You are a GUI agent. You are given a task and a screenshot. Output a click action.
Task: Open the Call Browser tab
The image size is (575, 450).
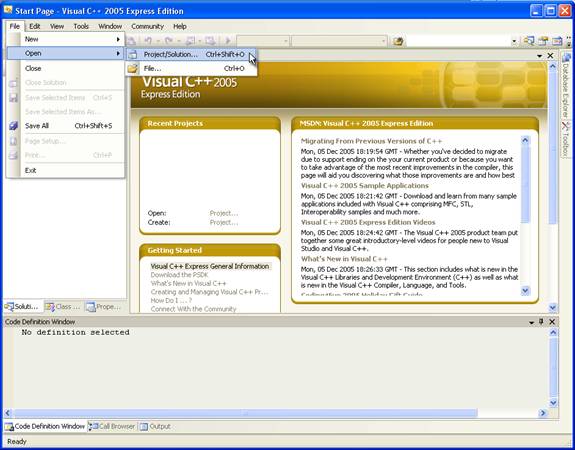tap(113, 427)
